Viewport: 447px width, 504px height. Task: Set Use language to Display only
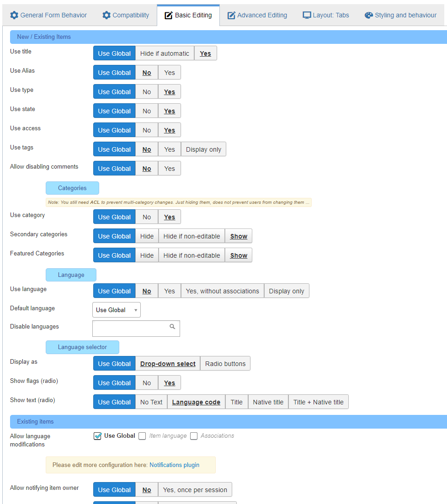(287, 291)
